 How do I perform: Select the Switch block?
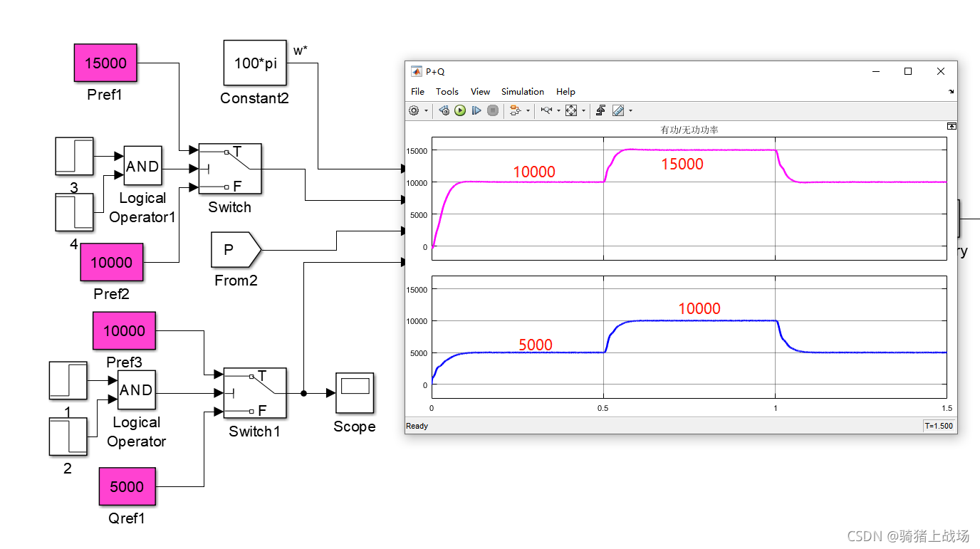point(229,169)
